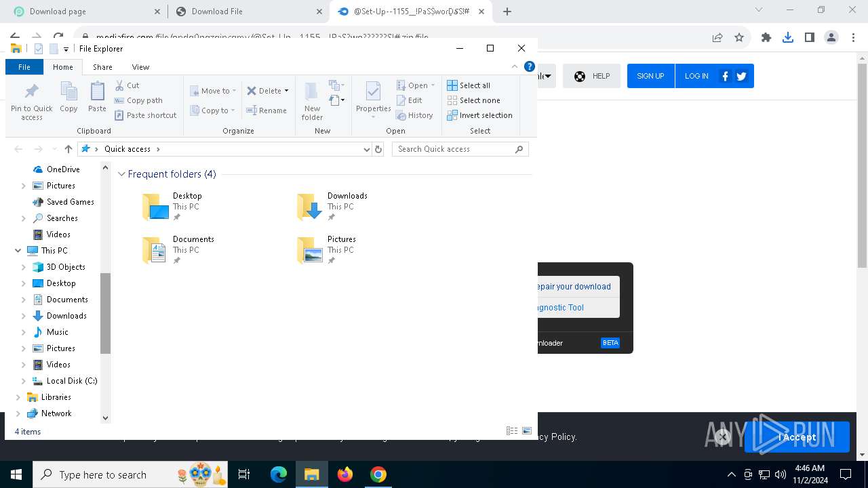Switch to the Share ribbon tab
The width and height of the screenshot is (868, 488).
pos(102,67)
